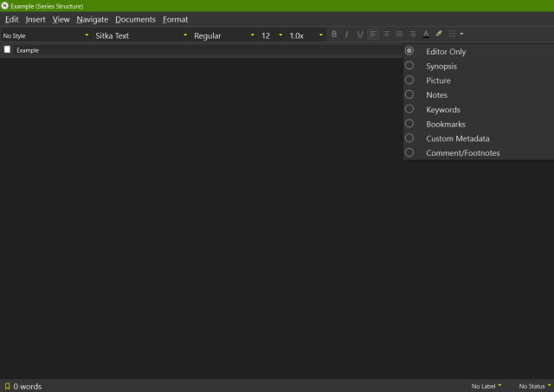The image size is (554, 392).
Task: Select the Synopsis radio option
Action: (x=409, y=66)
